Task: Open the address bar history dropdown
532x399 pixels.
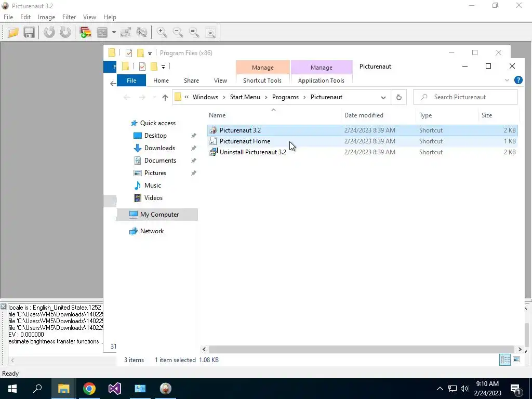Action: [383, 97]
